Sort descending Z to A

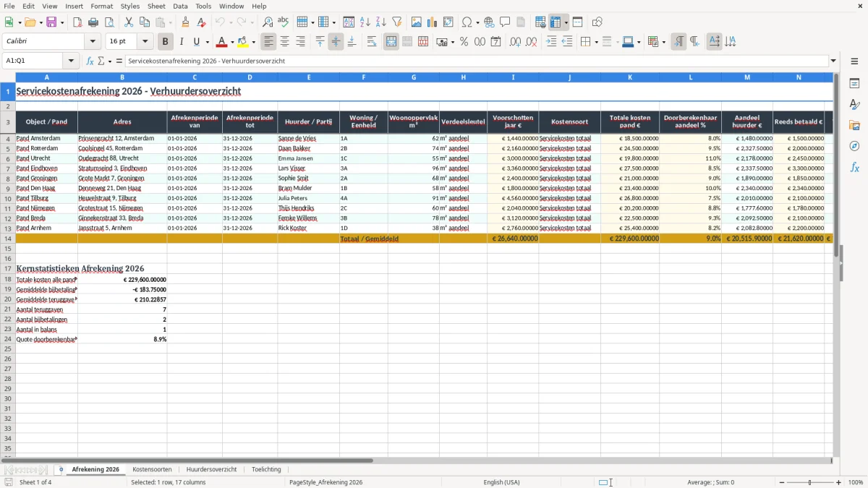(381, 22)
